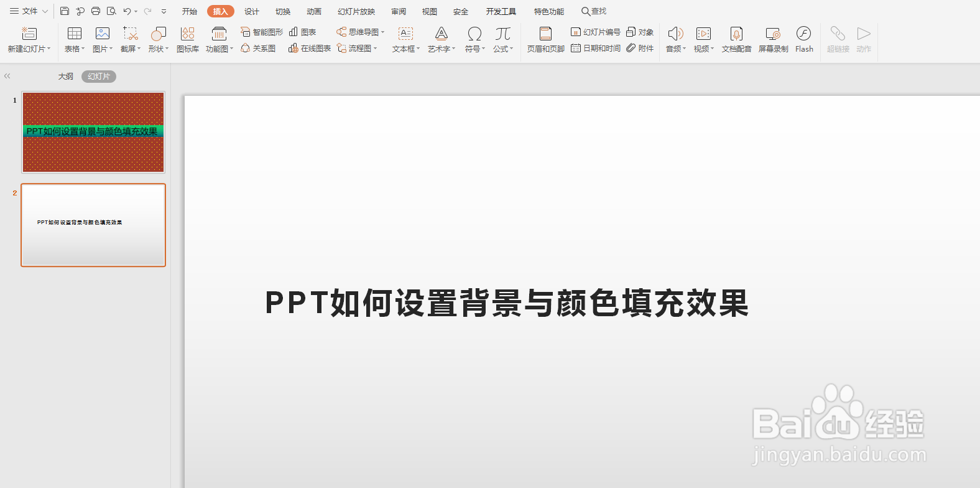This screenshot has height=488, width=980.
Task: Click the slide title PPT如何设置背景与颜色填充效果
Action: [507, 303]
